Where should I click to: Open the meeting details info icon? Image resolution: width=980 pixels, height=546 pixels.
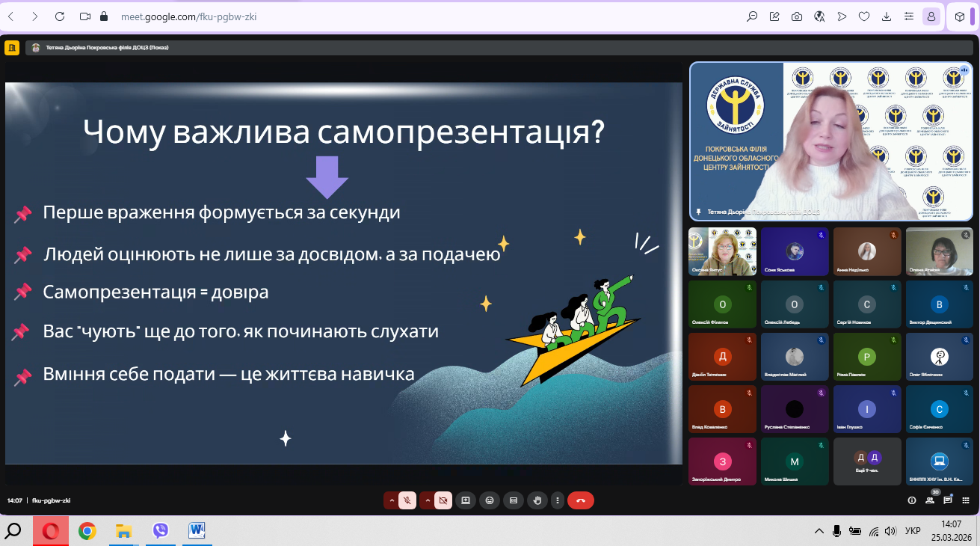click(912, 500)
